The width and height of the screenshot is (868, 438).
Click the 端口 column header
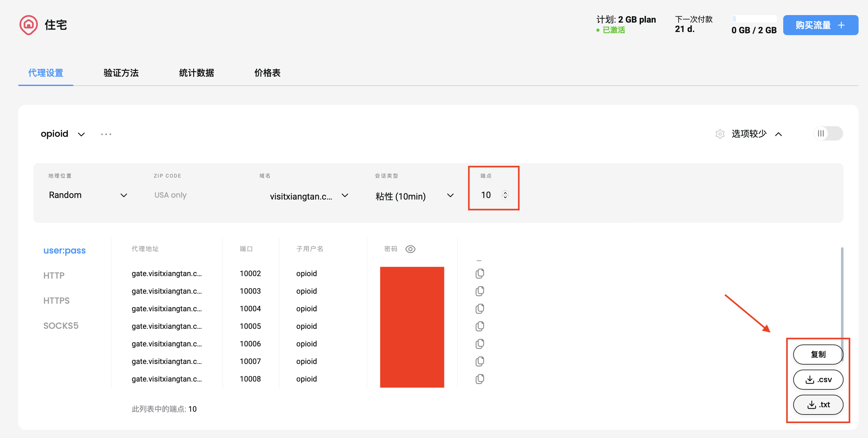tap(246, 249)
